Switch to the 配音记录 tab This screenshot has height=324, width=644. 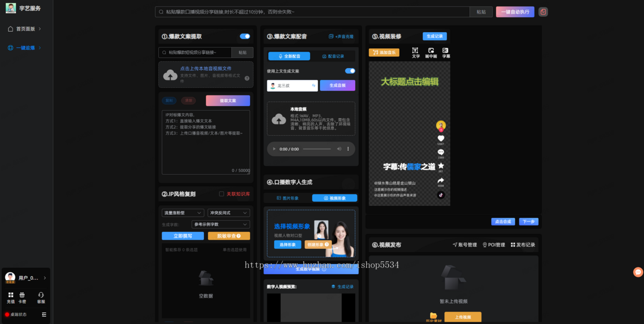pyautogui.click(x=333, y=56)
